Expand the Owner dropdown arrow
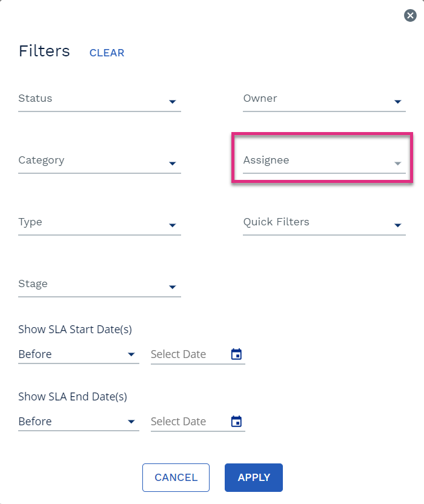The width and height of the screenshot is (424, 504). [397, 102]
